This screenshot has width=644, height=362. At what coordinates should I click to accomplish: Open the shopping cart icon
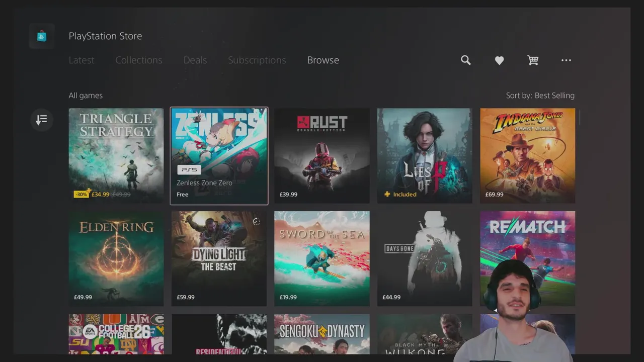533,60
